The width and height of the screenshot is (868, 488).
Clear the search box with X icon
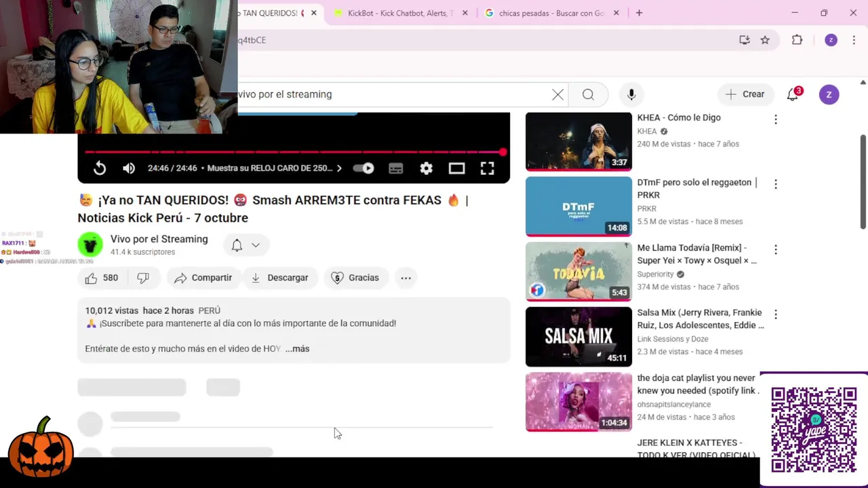click(557, 95)
